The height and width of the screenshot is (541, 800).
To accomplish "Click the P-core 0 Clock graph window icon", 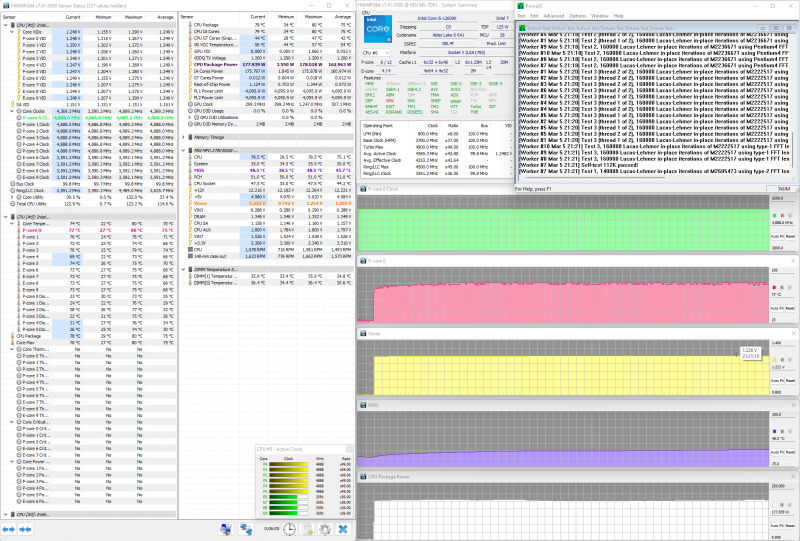I will [363, 189].
